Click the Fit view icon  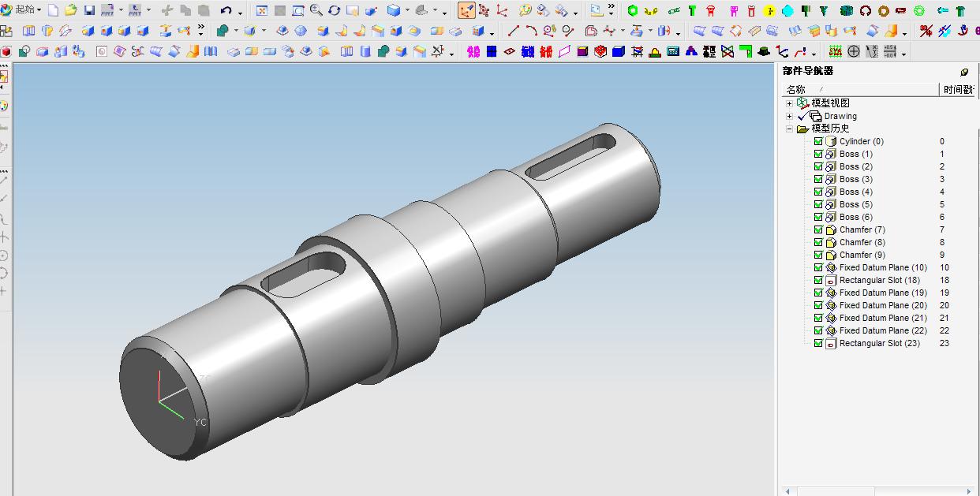(x=261, y=10)
